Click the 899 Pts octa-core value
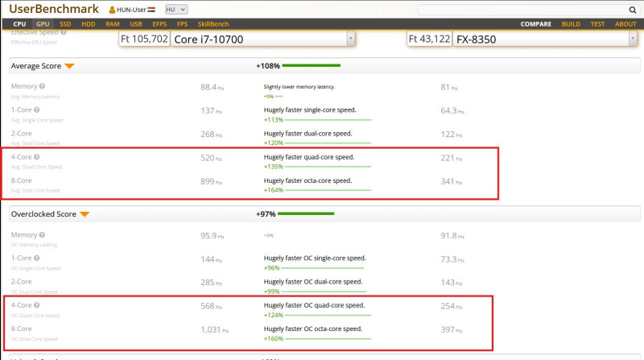 (211, 182)
